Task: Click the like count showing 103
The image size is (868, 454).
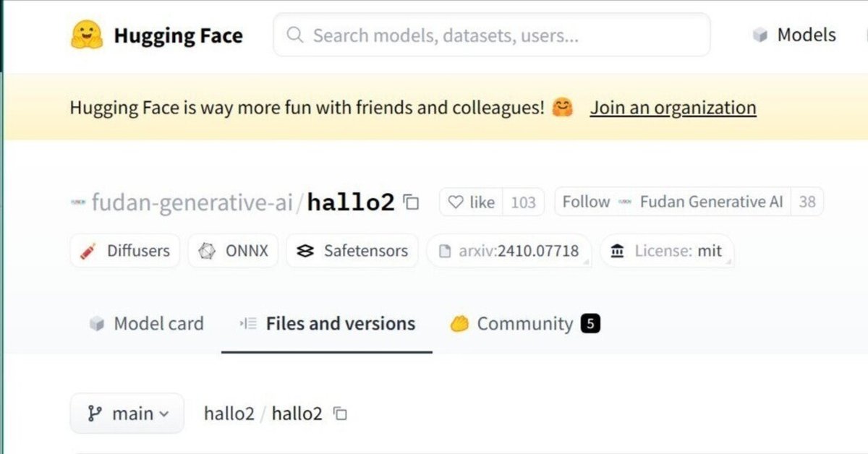Action: click(522, 202)
